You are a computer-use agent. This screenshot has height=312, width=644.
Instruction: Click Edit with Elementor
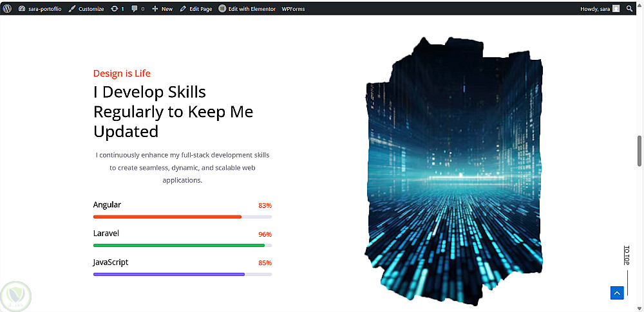click(247, 8)
